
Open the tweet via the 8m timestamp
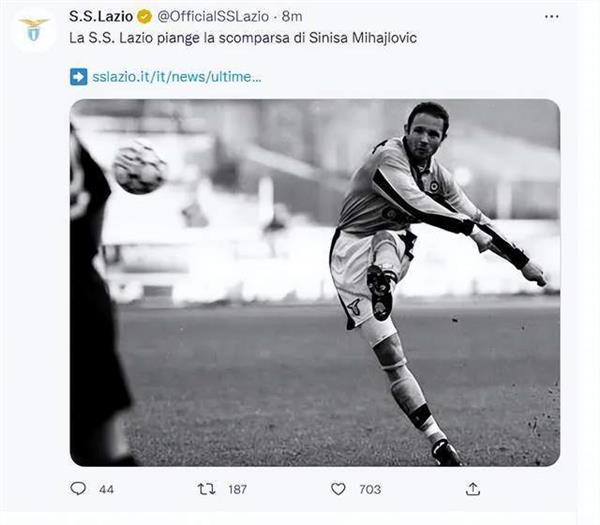(291, 17)
